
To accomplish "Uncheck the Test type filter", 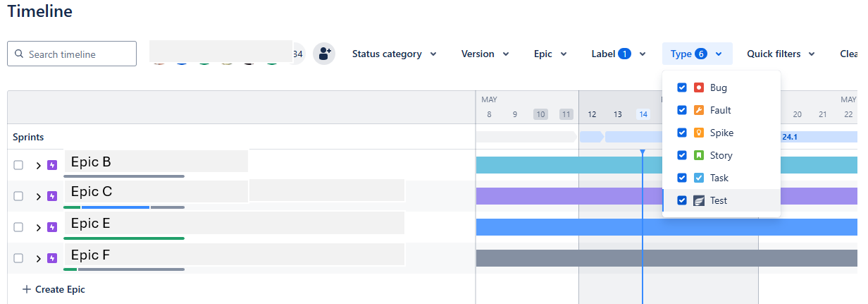I will [682, 200].
